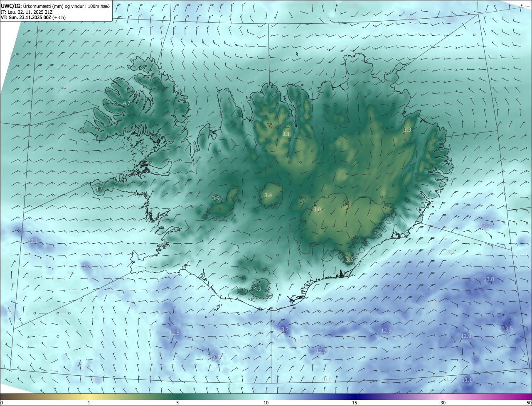Click the '3.0' precipitation value label
532x406 pixels.
pos(317,210)
